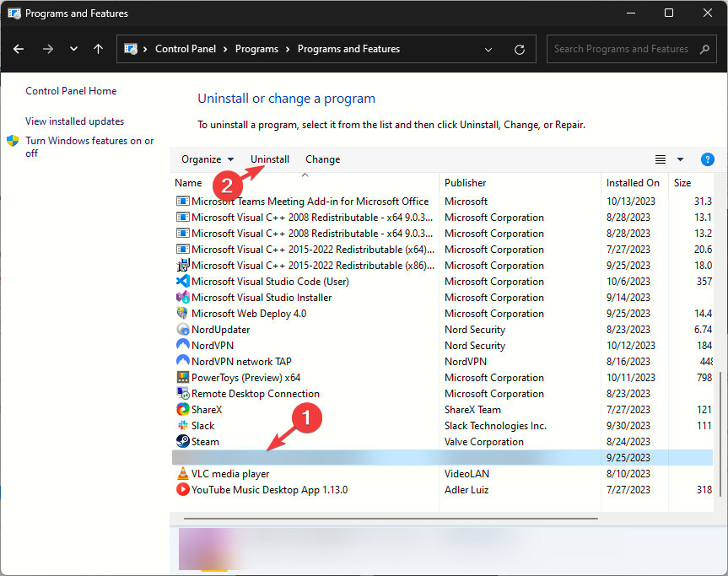Click the Remote Desktop Connection icon
728x576 pixels.
(183, 393)
